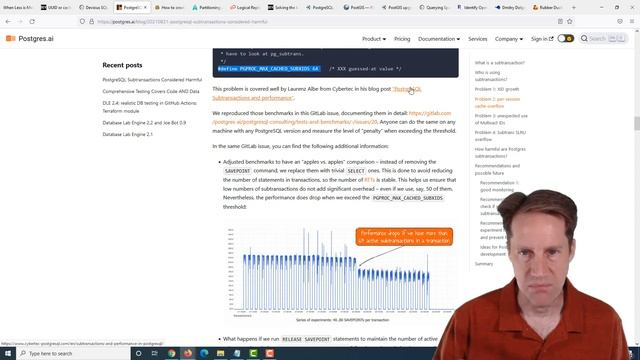
Task: Click the RTTs link in the bullet
Action: [369, 180]
